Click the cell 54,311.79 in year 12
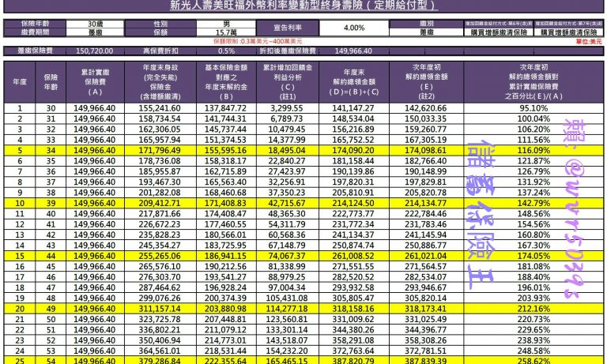Screen dimensions: 607x364 (287, 224)
